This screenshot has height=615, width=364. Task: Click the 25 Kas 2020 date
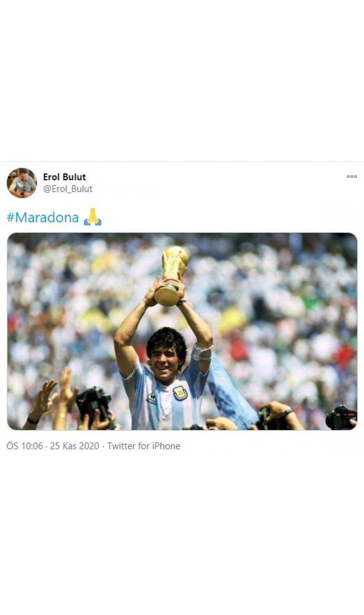coord(75,446)
